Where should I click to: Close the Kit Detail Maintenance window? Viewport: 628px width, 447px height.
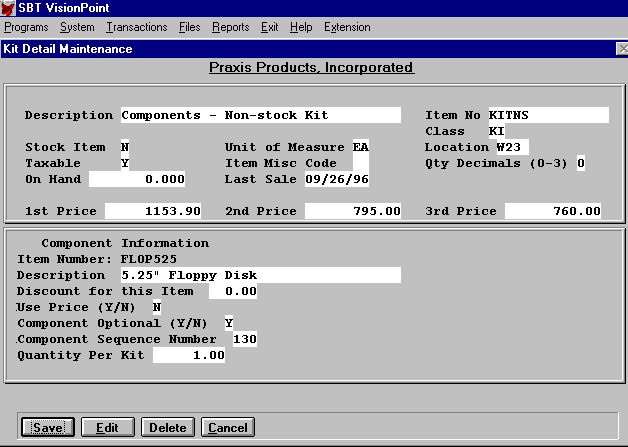coord(622,49)
